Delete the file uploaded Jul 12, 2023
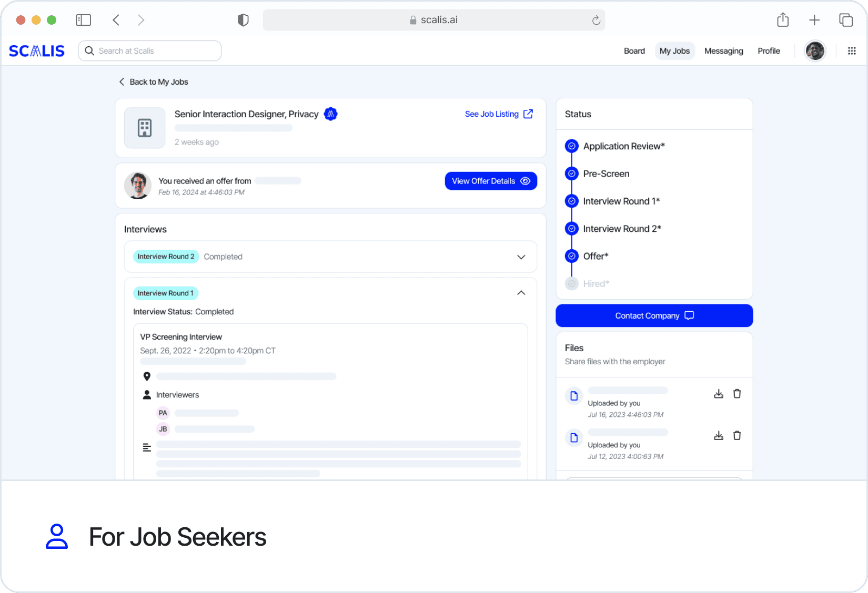The height and width of the screenshot is (593, 868). [x=738, y=435]
